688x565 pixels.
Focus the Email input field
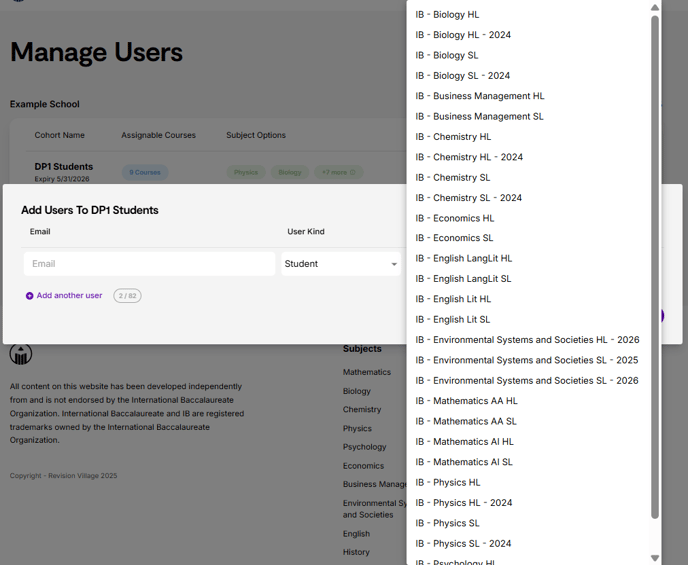click(x=149, y=264)
